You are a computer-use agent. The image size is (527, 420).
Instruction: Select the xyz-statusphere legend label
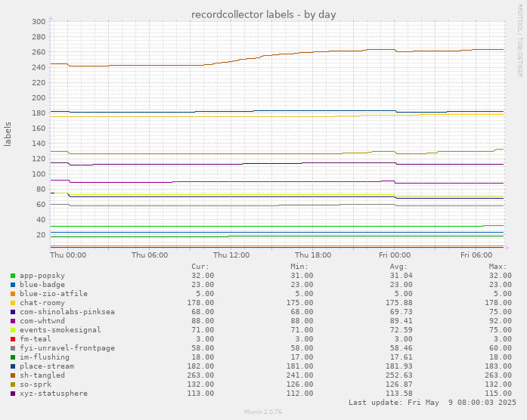point(54,394)
